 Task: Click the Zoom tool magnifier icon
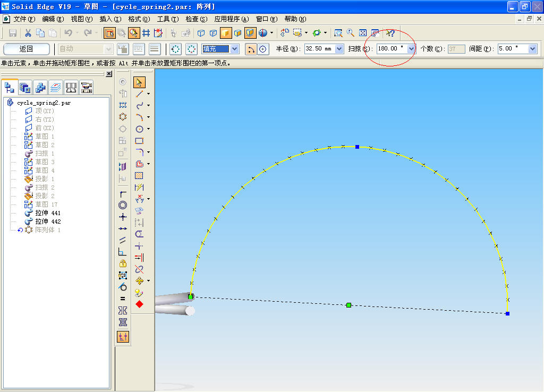coord(351,33)
